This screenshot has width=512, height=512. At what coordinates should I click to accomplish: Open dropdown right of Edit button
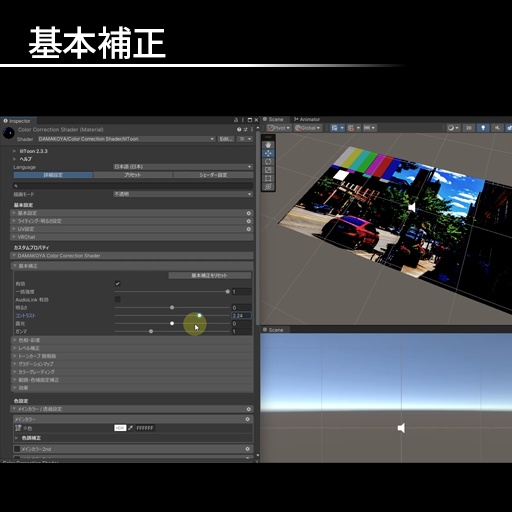click(245, 139)
